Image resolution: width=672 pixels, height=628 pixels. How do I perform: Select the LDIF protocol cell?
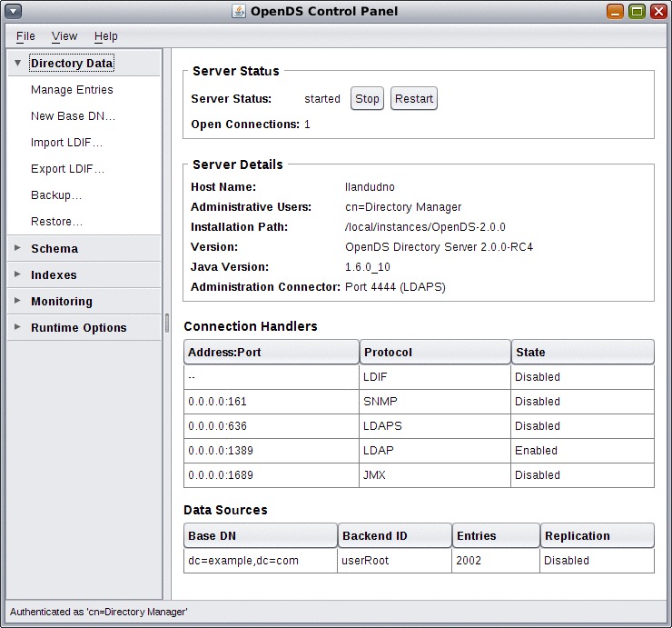435,377
